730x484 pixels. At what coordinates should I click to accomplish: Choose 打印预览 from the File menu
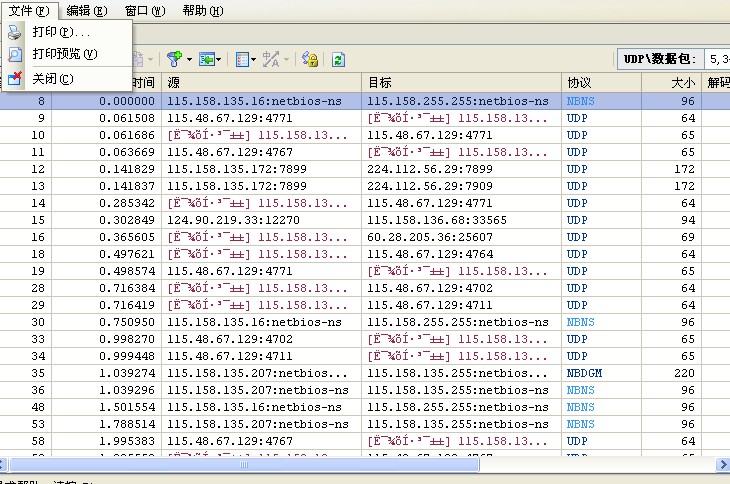pos(64,54)
